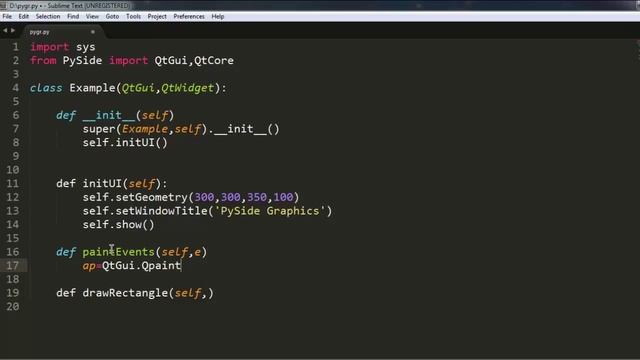
Task: Click the Sublime Text title bar icon
Action: [4, 6]
